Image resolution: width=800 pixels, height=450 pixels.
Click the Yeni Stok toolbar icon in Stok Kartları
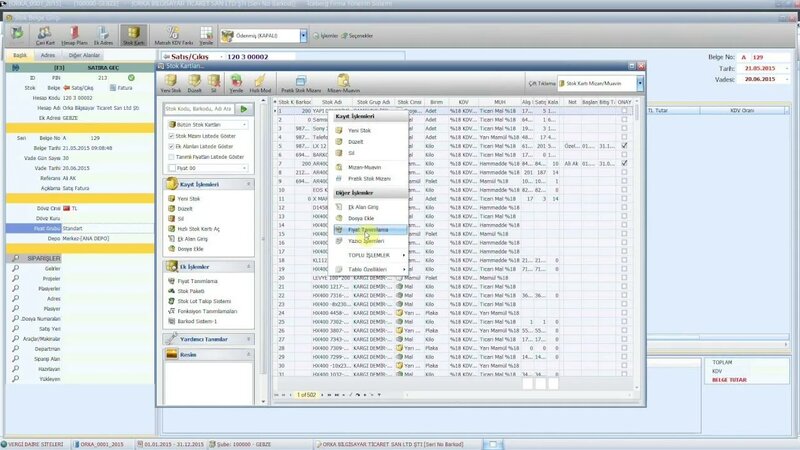170,81
